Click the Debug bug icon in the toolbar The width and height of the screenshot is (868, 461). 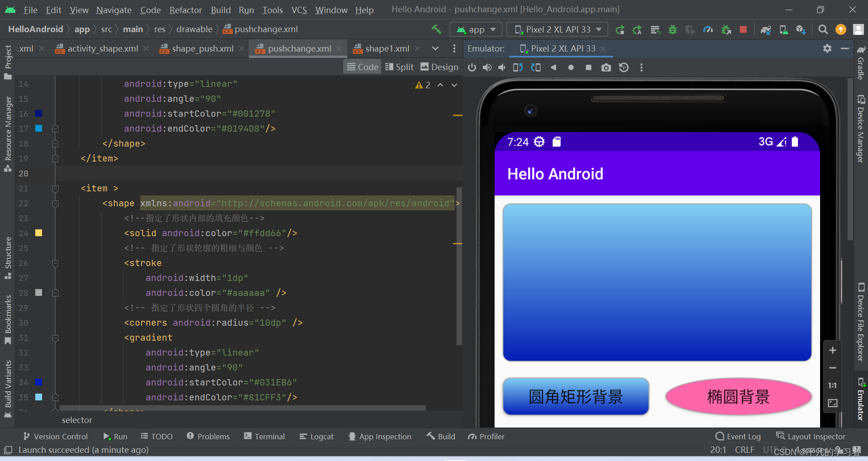point(673,29)
